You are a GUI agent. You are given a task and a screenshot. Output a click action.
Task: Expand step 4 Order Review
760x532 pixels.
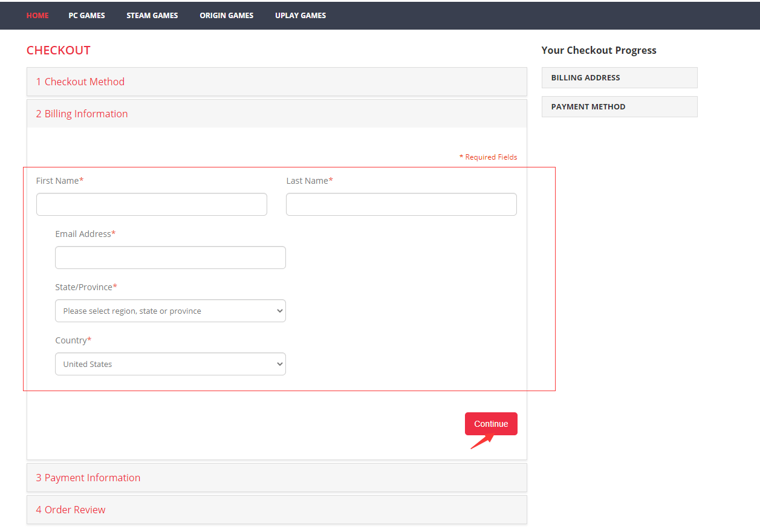click(71, 510)
